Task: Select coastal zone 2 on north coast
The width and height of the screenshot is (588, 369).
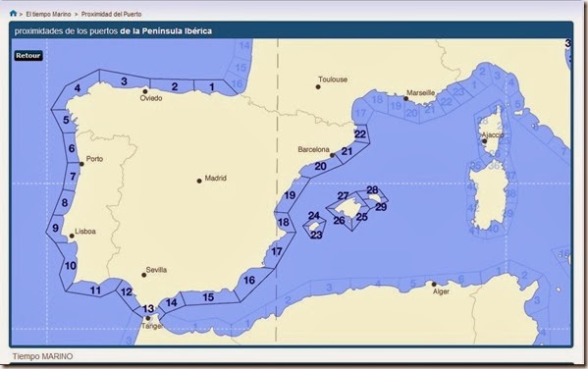Action: coord(175,86)
